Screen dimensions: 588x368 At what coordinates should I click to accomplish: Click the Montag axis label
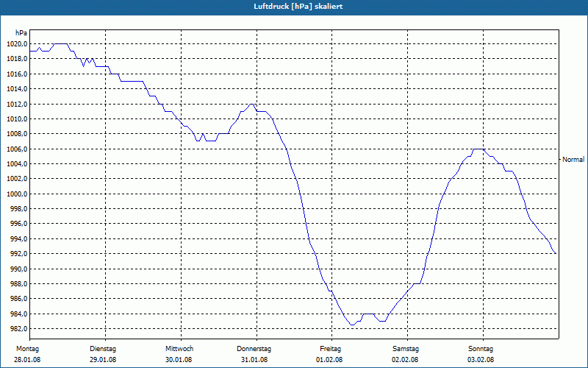coord(27,349)
